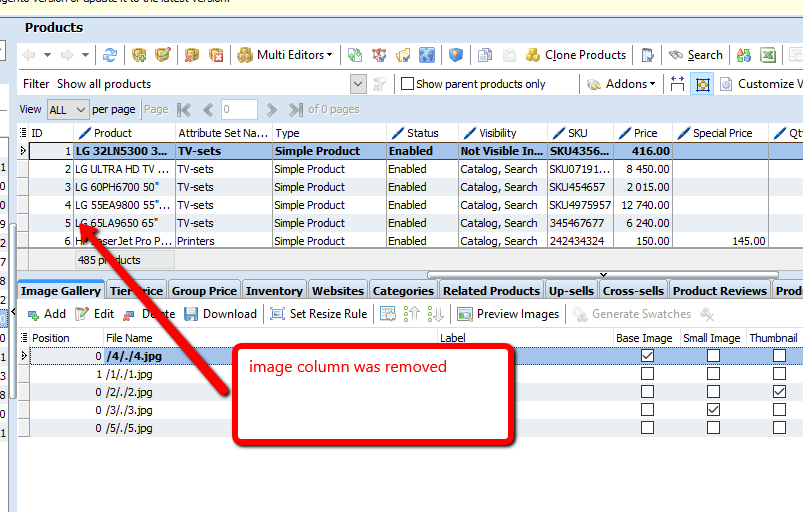Click yellow folders with checkmark icon
The width and height of the screenshot is (803, 512).
tap(403, 55)
